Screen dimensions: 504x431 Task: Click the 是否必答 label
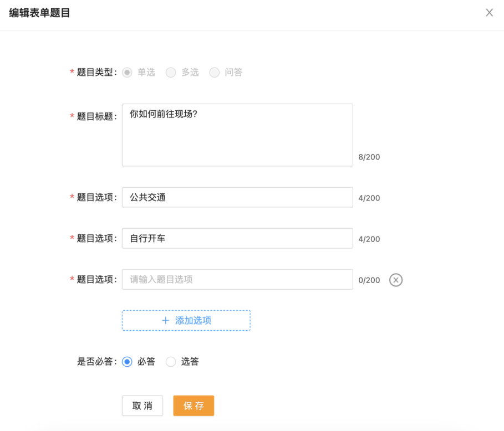(x=96, y=362)
